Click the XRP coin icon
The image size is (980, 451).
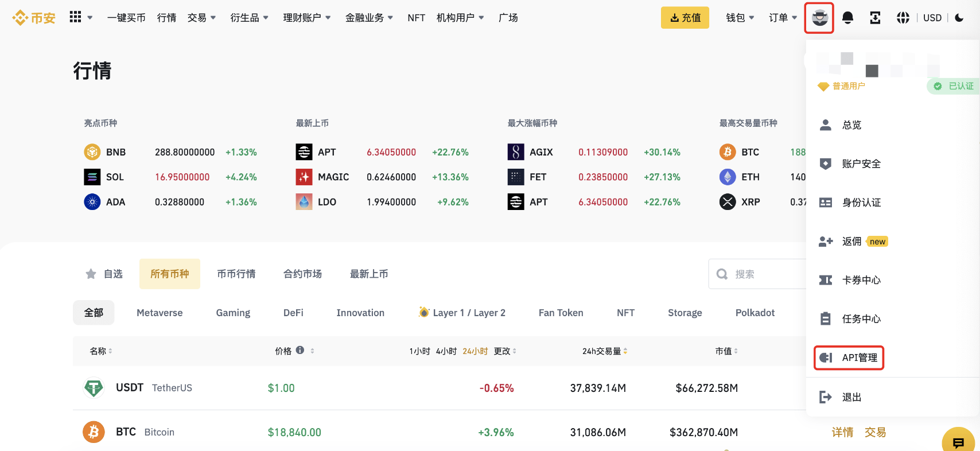pyautogui.click(x=728, y=202)
